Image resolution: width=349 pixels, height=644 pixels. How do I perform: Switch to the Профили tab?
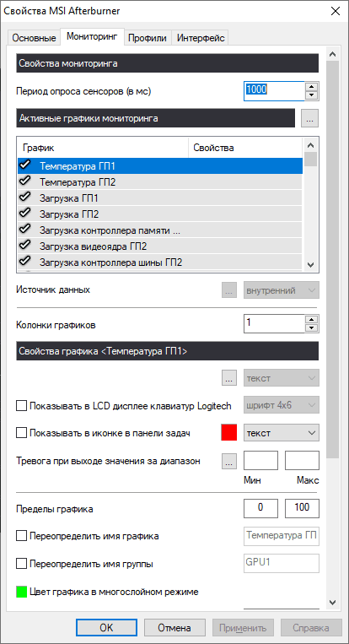[148, 38]
